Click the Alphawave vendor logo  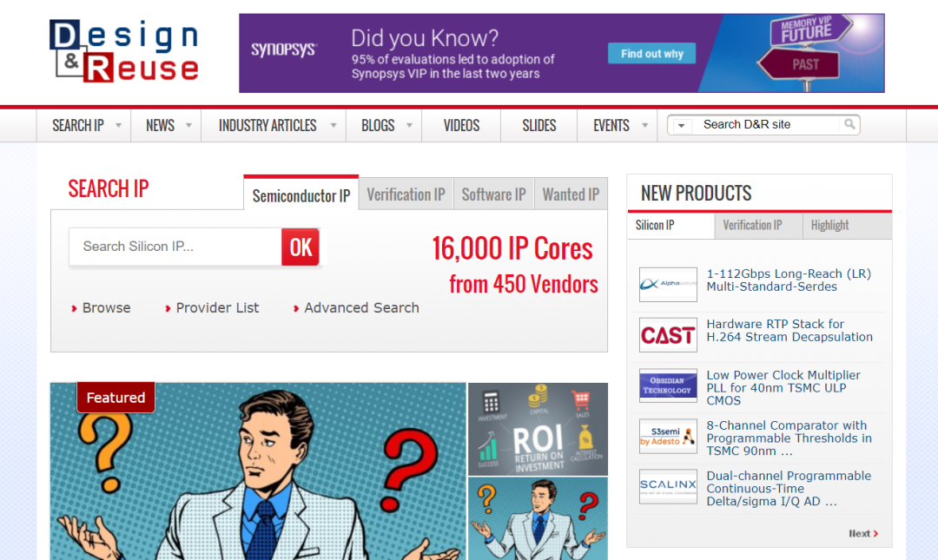[668, 284]
